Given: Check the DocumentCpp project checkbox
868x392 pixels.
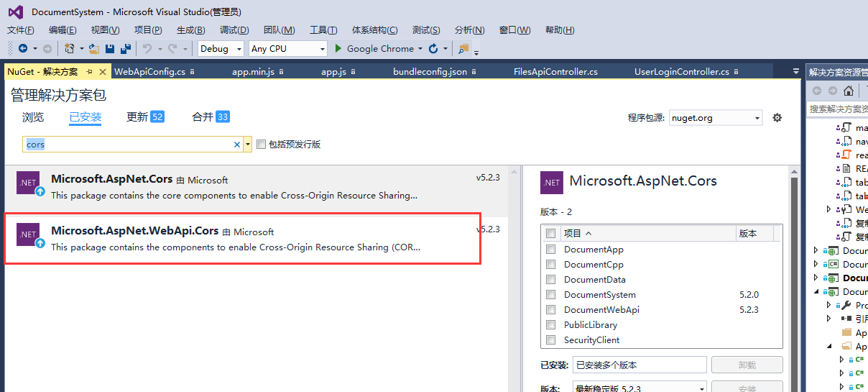Looking at the screenshot, I should pyautogui.click(x=550, y=265).
